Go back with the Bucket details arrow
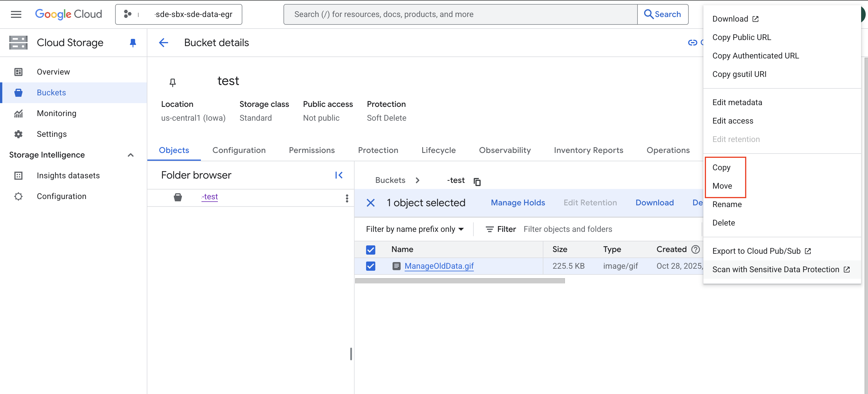The image size is (868, 394). 163,43
